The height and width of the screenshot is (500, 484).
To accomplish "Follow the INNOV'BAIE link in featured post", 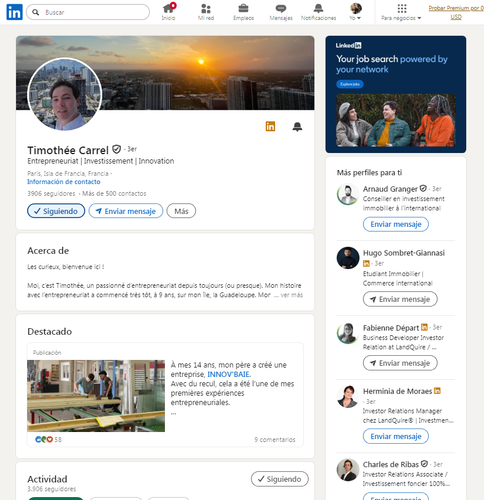I will tap(229, 374).
